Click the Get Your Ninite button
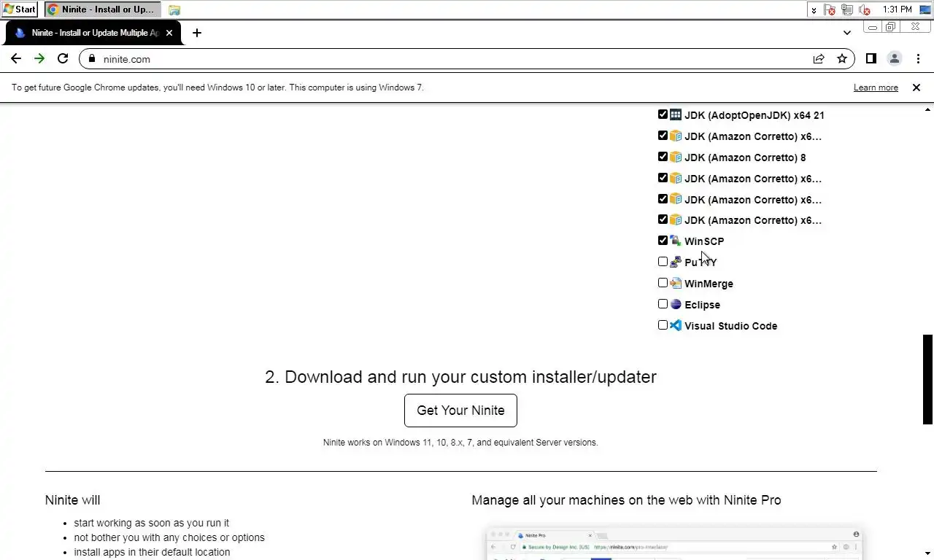The image size is (934, 560). coord(460,411)
